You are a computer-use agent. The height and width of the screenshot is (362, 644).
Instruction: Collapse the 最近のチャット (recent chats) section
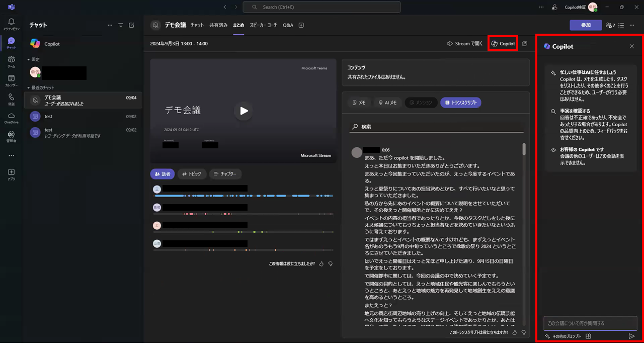coord(29,87)
